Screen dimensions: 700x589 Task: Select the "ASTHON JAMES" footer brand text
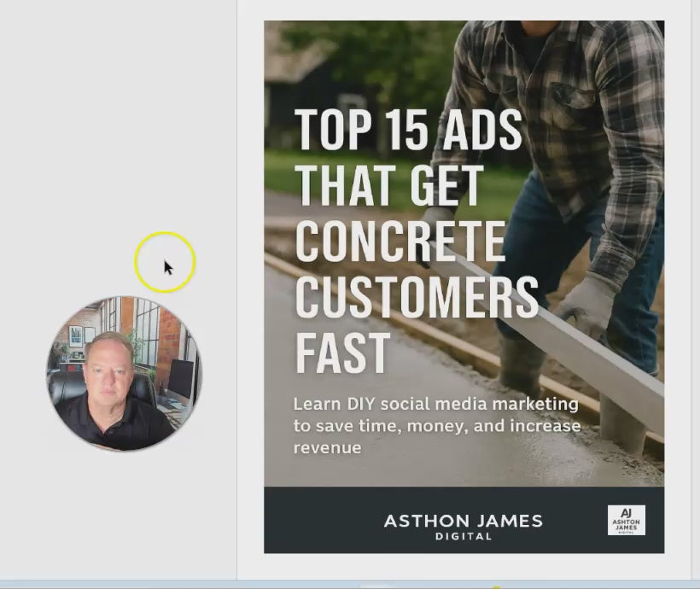463,521
